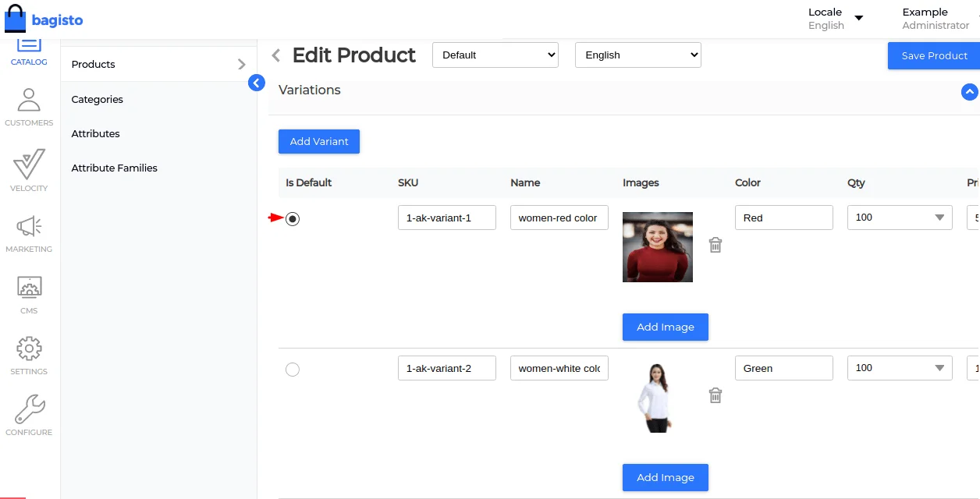Edit name field women-red color
The height and width of the screenshot is (499, 980).
[x=559, y=218]
